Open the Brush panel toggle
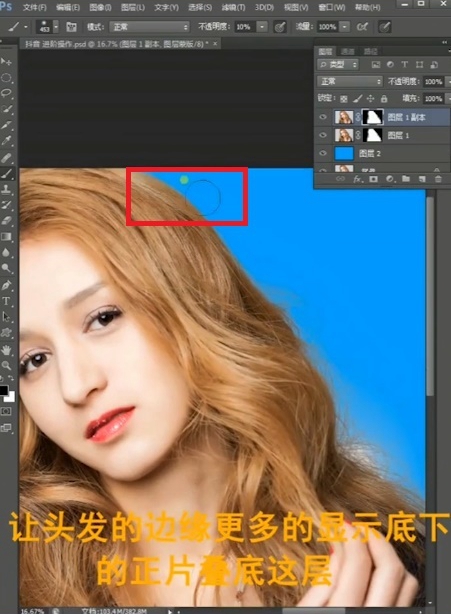451x614 pixels. pyautogui.click(x=71, y=27)
